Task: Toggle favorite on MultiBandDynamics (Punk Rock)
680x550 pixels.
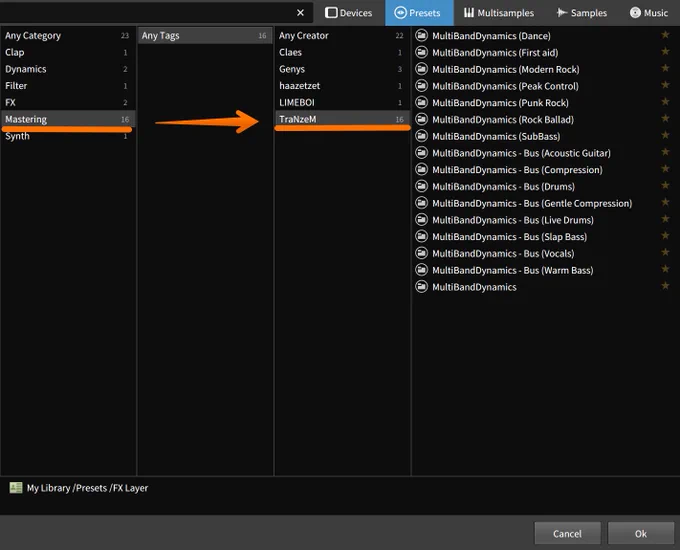Action: pos(665,101)
